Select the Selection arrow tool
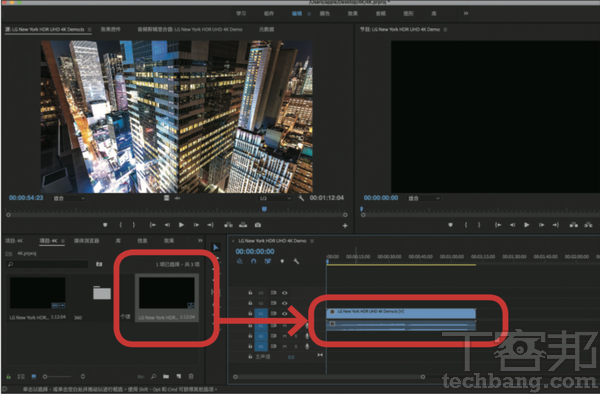The image size is (600, 394). [x=216, y=247]
